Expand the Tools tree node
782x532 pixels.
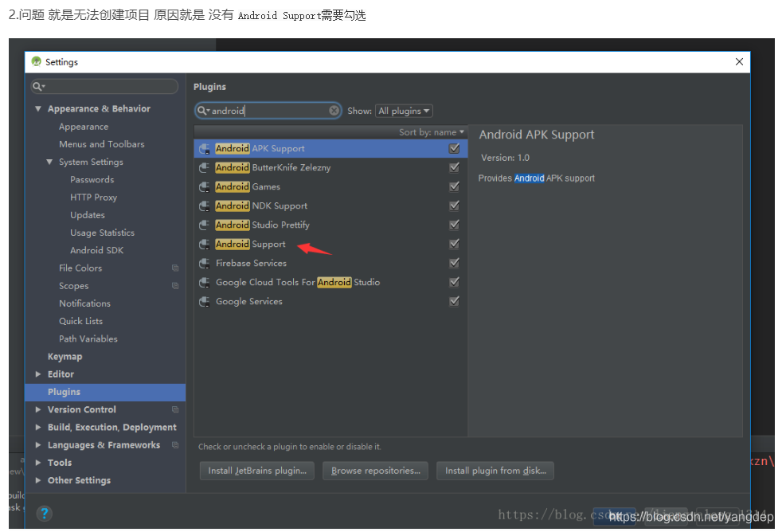pyautogui.click(x=38, y=463)
